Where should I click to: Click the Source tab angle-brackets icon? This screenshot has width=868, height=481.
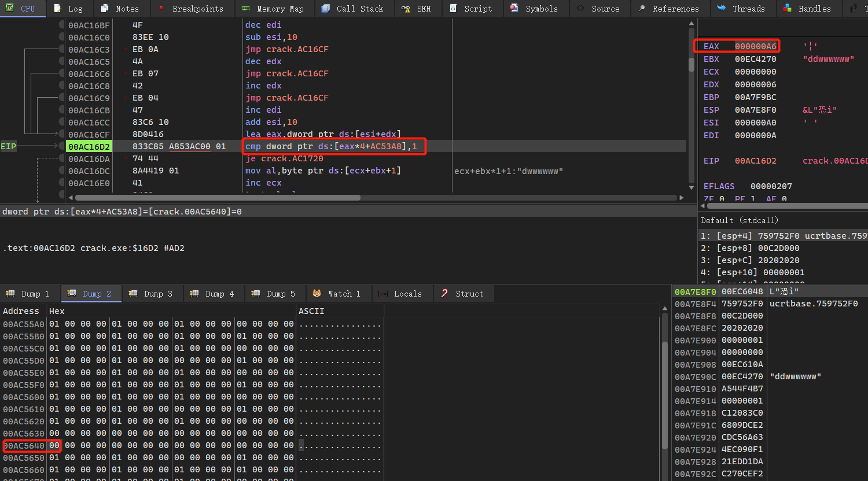coord(580,9)
